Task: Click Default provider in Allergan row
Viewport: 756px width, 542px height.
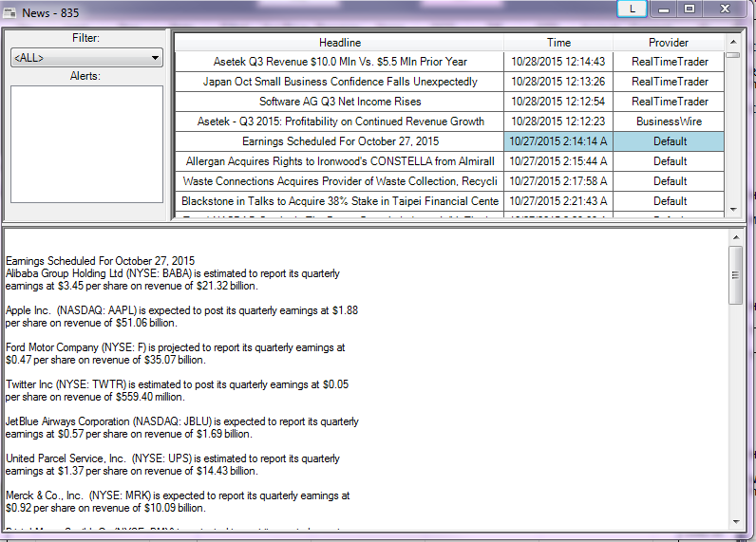Action: tap(669, 161)
